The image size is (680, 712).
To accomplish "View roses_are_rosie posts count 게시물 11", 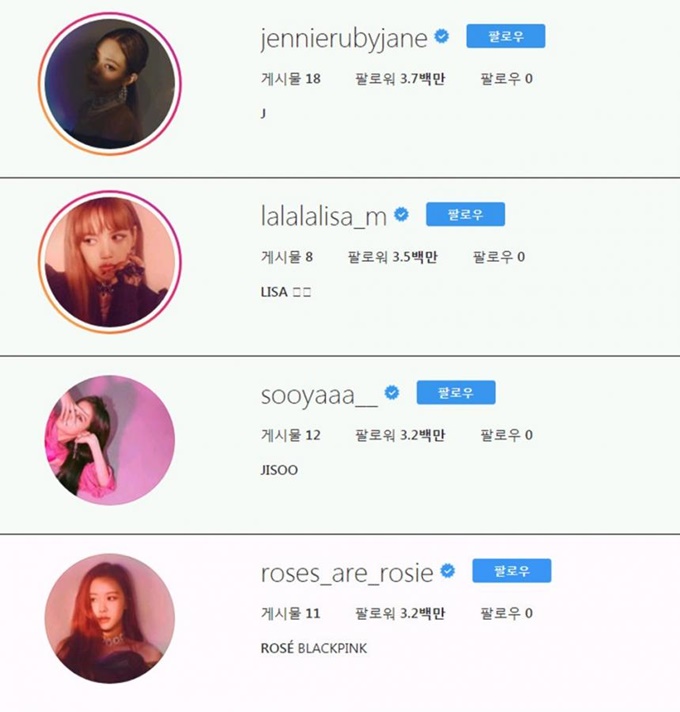I will pyautogui.click(x=291, y=613).
